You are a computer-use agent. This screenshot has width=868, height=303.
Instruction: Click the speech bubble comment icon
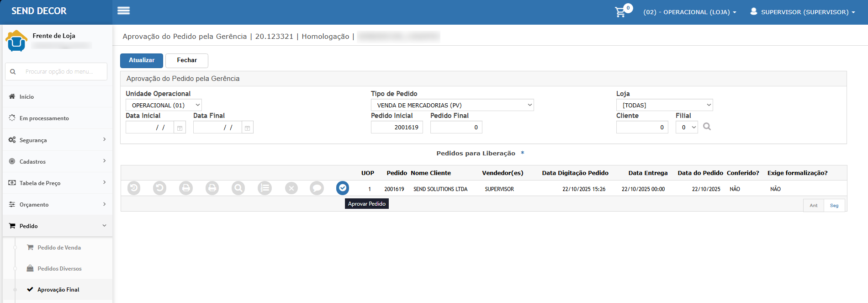tap(317, 188)
